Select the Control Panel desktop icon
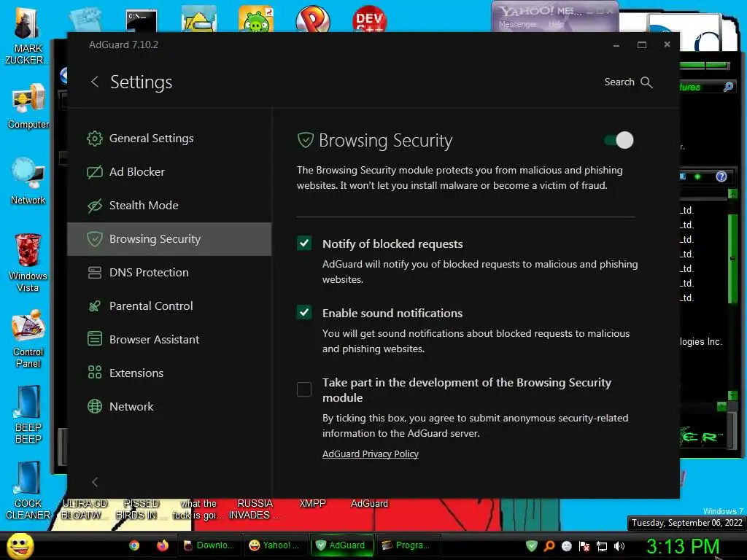Viewport: 747px width, 560px height. [x=28, y=339]
